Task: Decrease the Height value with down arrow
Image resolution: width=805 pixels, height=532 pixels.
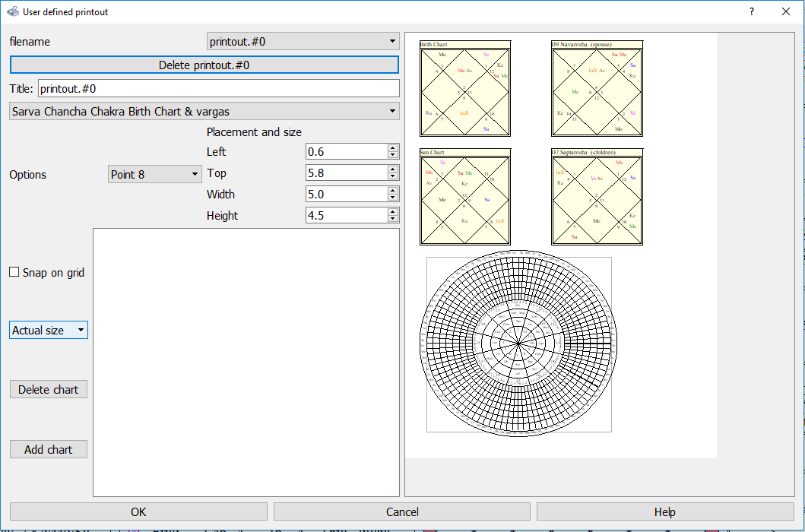Action: pyautogui.click(x=393, y=219)
